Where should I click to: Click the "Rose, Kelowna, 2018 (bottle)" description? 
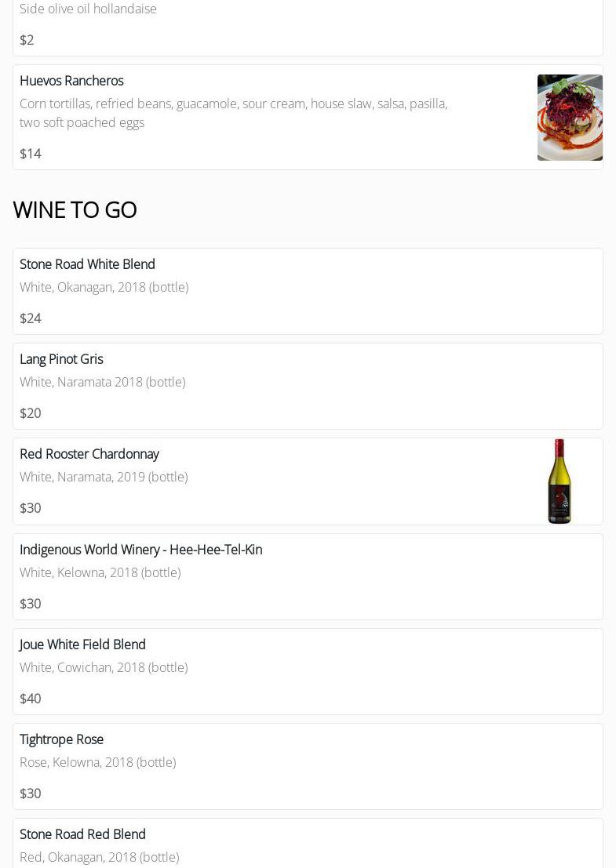[x=97, y=762]
